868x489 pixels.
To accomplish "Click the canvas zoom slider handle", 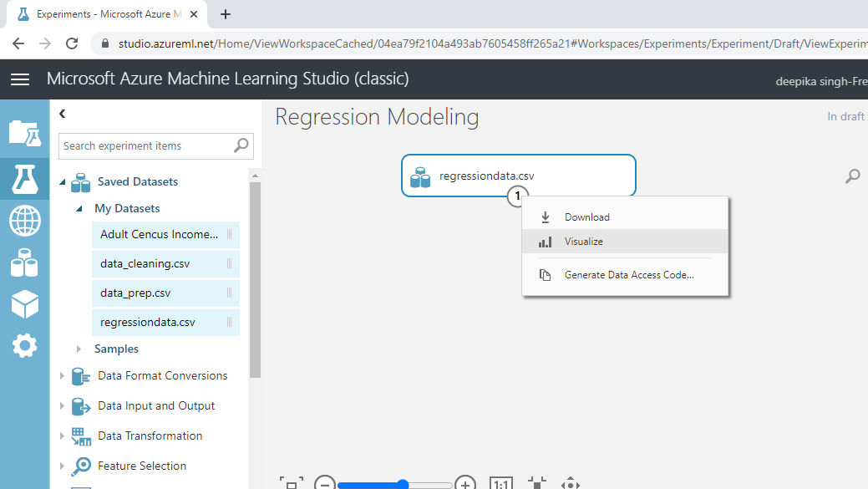I will (403, 485).
